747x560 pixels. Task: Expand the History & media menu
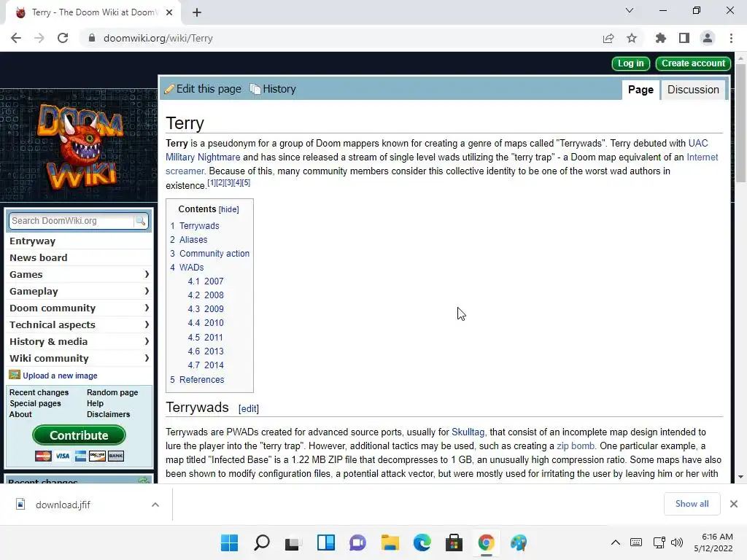coord(79,341)
